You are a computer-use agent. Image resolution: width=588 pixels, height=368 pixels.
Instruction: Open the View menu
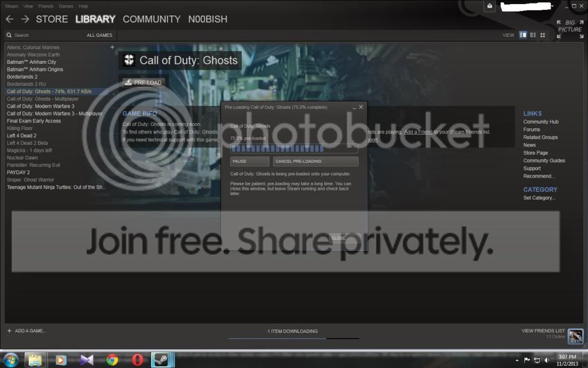click(x=28, y=6)
